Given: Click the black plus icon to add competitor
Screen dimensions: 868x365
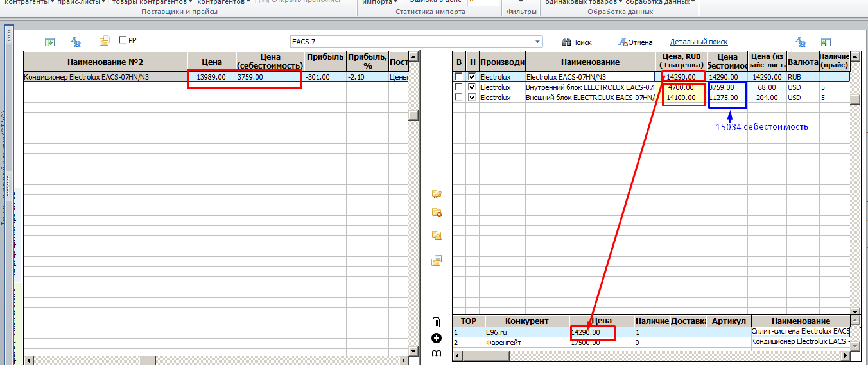Looking at the screenshot, I should [437, 338].
